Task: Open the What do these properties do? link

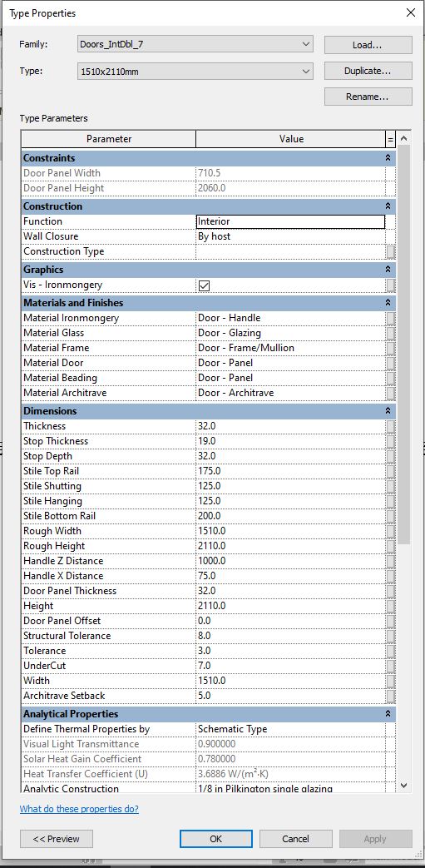Action: pyautogui.click(x=79, y=809)
